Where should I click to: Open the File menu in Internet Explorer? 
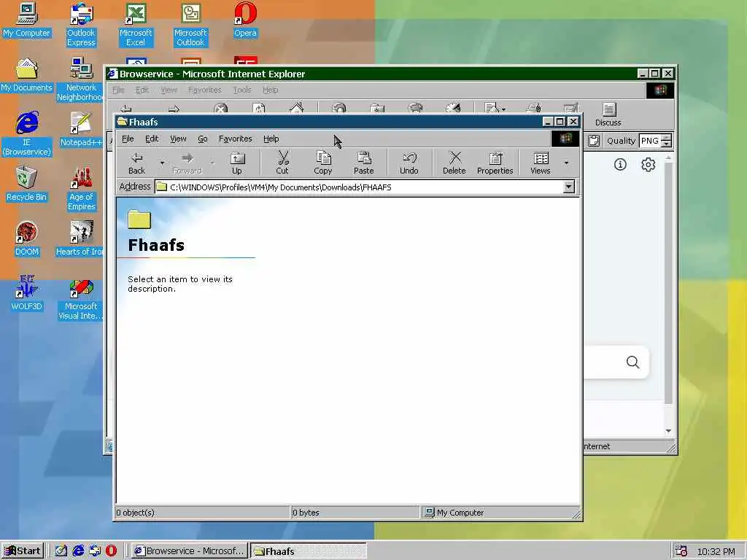(117, 90)
